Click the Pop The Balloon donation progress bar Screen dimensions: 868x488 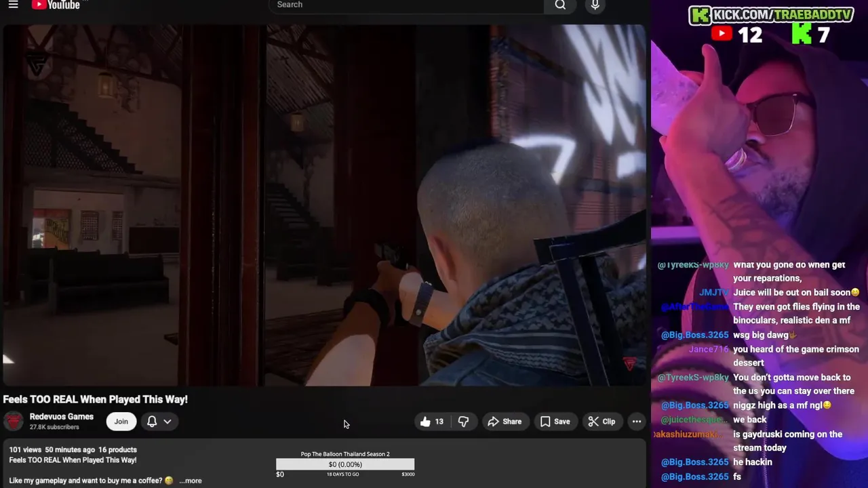point(345,464)
